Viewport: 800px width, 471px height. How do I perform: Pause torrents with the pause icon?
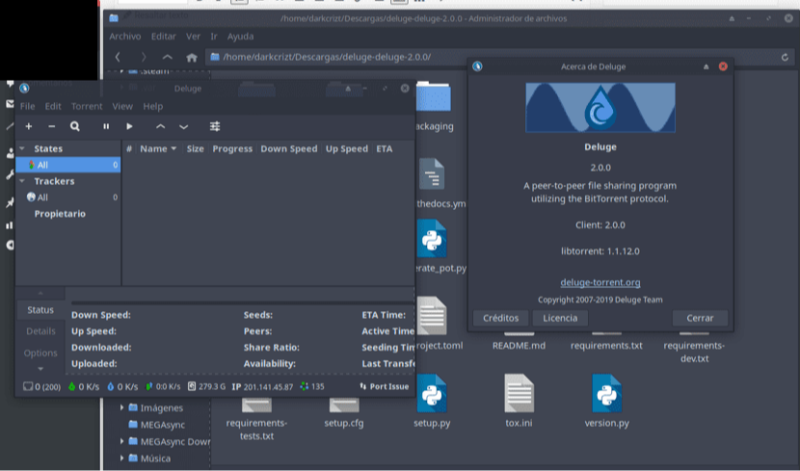click(x=106, y=126)
